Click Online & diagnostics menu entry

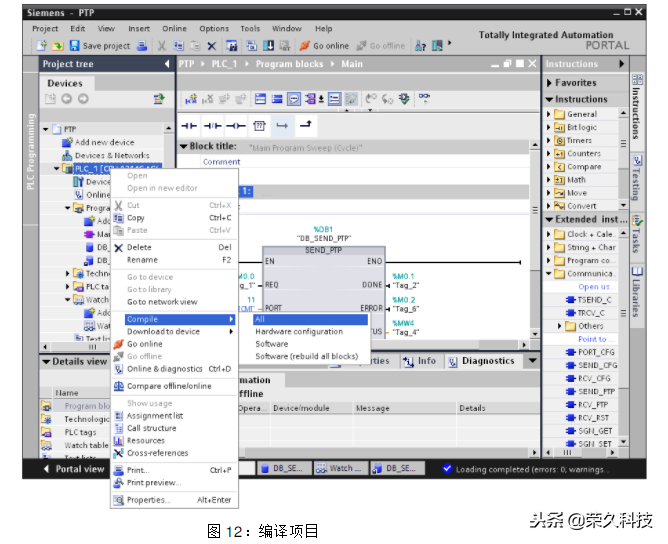tap(174, 369)
